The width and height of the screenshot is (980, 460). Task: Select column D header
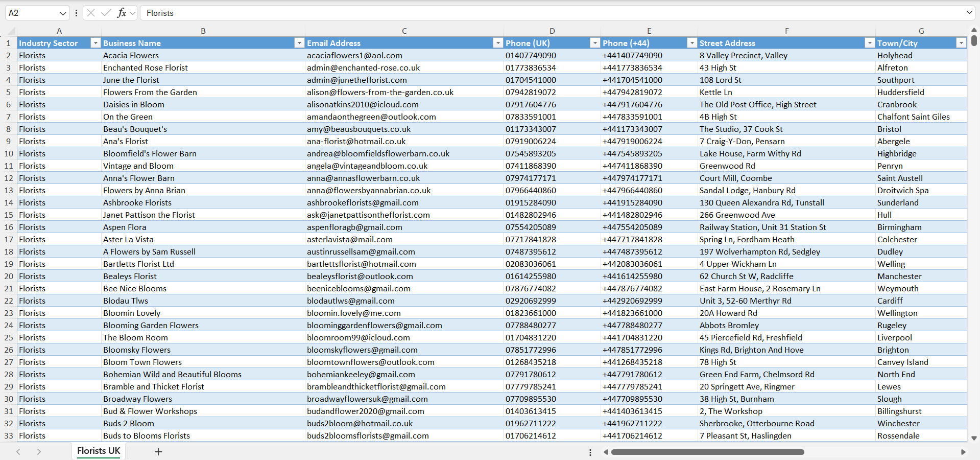(552, 31)
